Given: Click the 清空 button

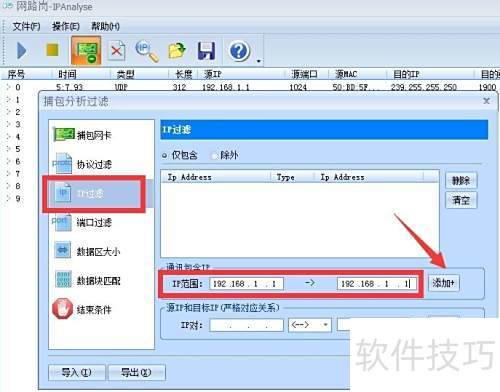Looking at the screenshot, I should coord(461,200).
